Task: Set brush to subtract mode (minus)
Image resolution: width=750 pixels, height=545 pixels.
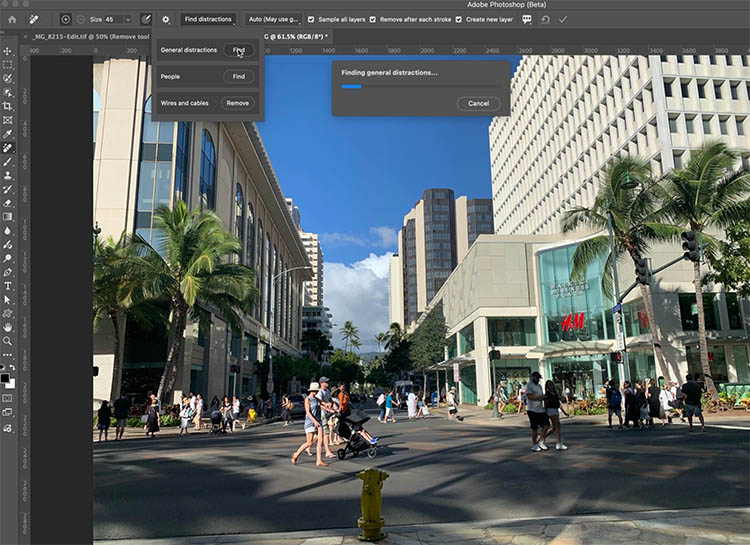Action: click(x=80, y=20)
